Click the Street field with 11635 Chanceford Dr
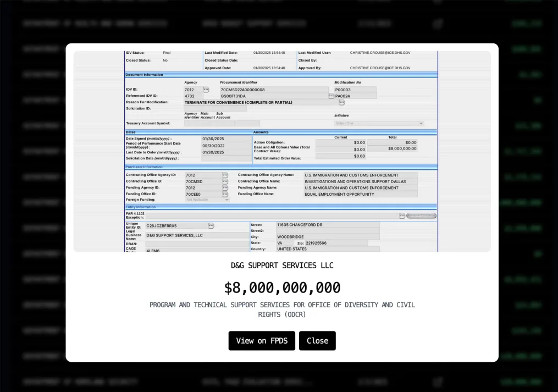This screenshot has height=392, width=558. [x=327, y=225]
